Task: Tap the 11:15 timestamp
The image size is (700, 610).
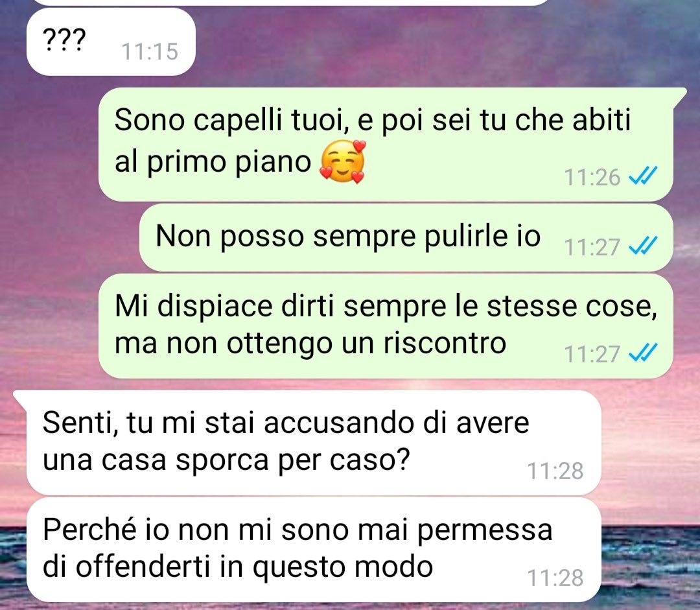Action: [x=150, y=51]
